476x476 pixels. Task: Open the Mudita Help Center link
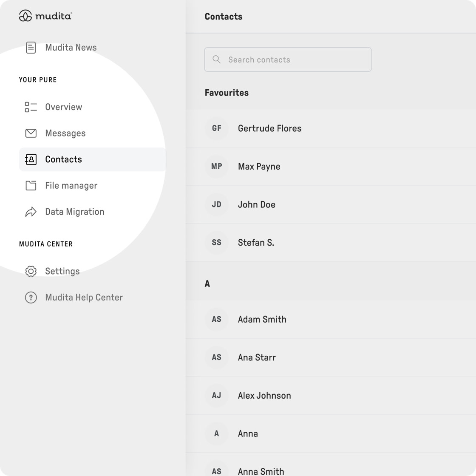pos(84,297)
